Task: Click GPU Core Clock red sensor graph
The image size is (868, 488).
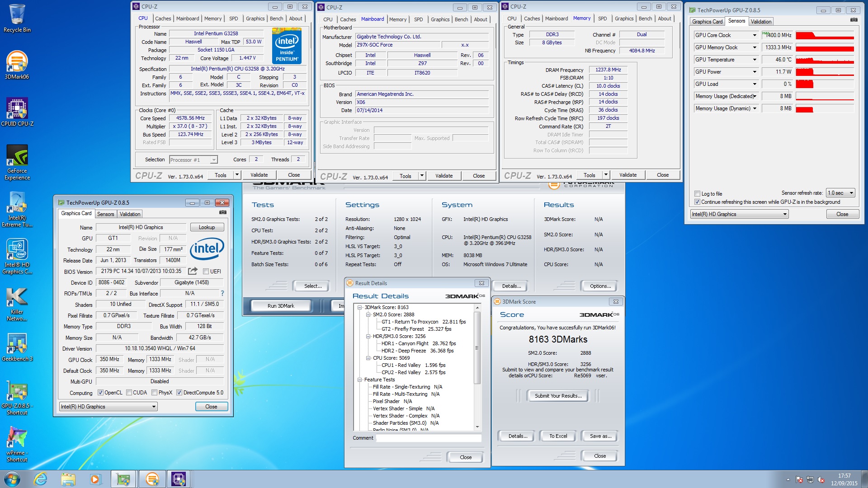Action: (x=825, y=35)
